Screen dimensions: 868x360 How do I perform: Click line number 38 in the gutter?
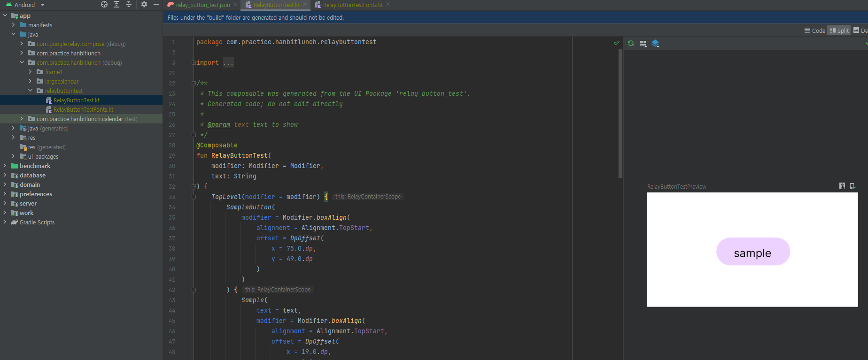pyautogui.click(x=172, y=248)
